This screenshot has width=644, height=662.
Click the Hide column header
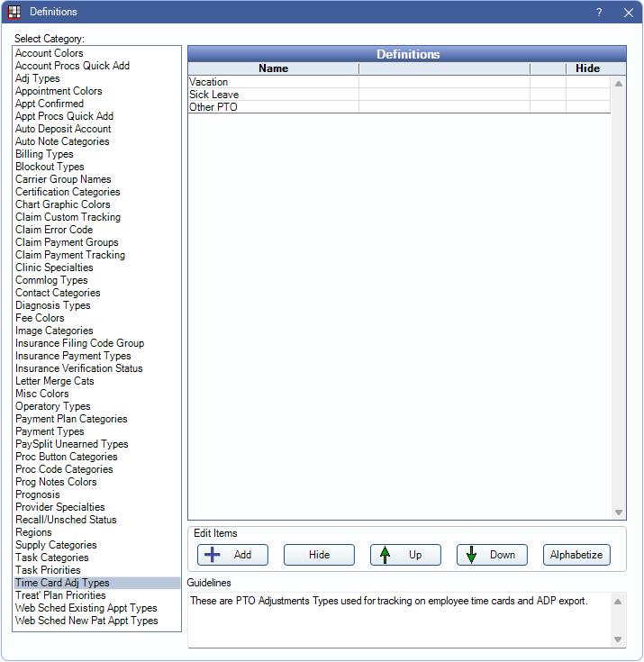[587, 68]
